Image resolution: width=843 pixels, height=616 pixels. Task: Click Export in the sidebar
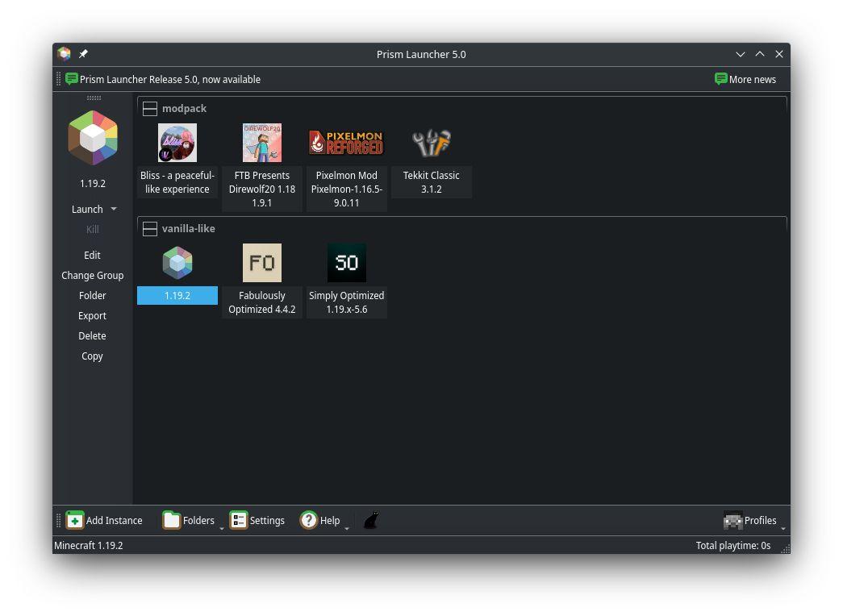click(93, 315)
